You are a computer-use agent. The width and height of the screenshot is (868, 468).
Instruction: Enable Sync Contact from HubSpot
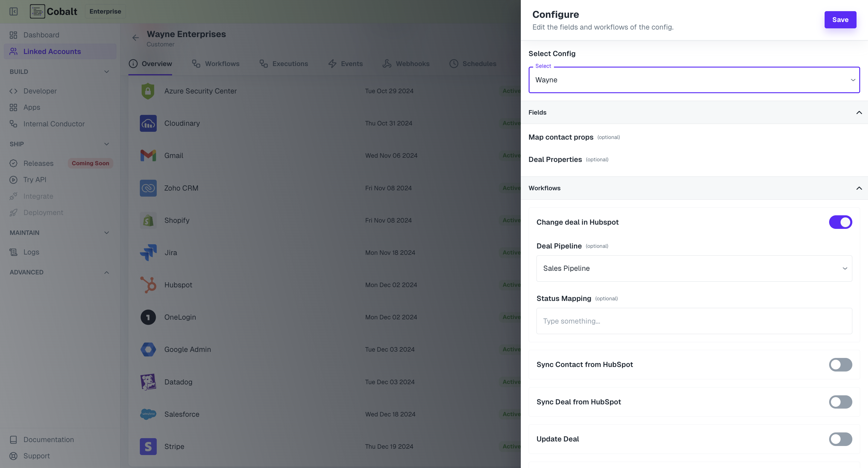click(840, 365)
